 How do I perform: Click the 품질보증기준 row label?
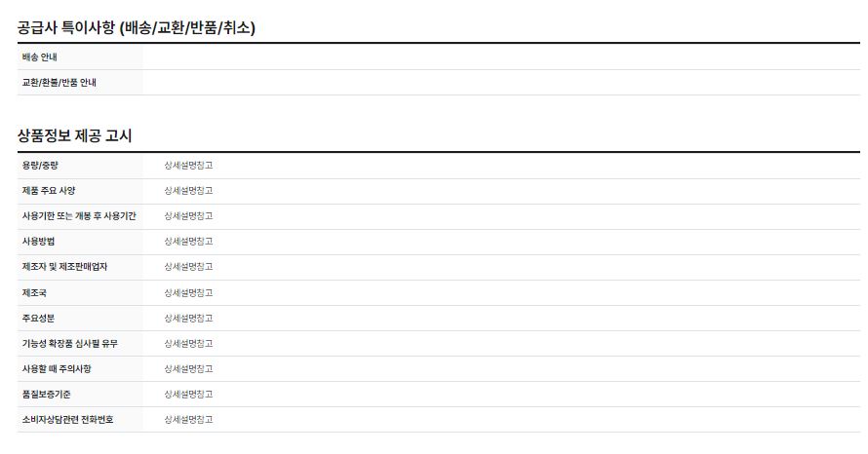46,394
